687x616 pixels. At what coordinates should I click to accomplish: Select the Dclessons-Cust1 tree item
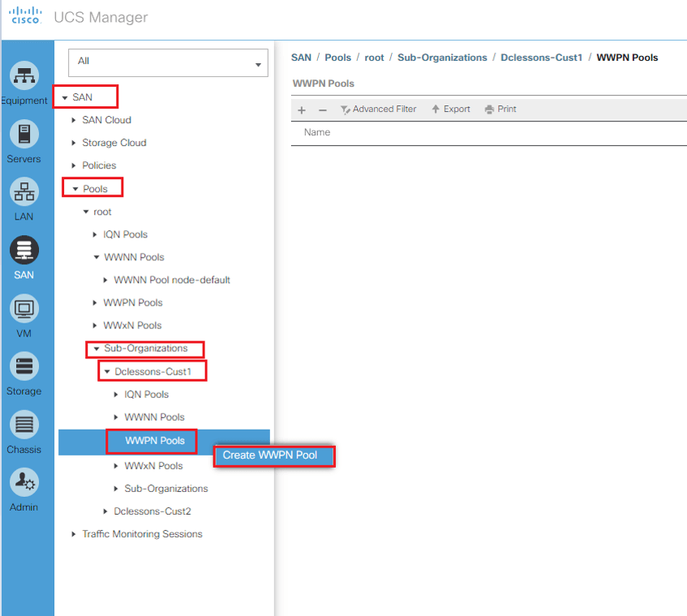click(153, 372)
